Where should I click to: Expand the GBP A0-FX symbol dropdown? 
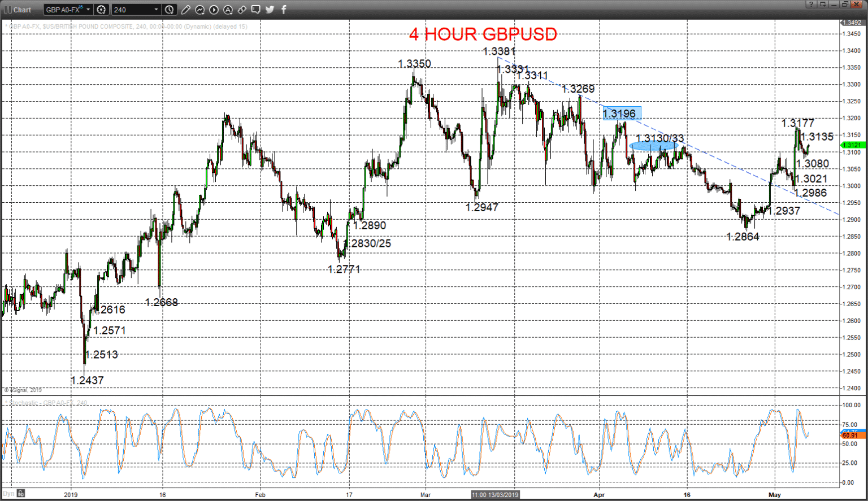89,10
